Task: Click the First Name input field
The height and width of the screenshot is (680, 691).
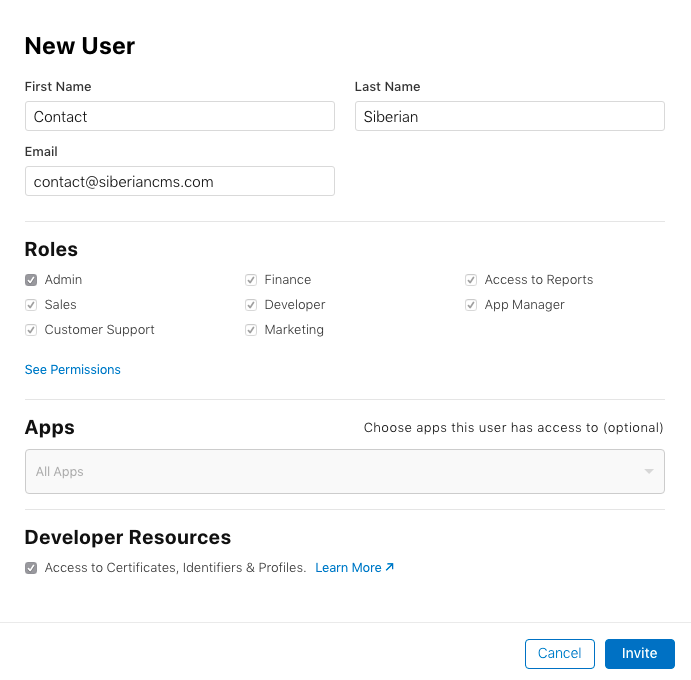Action: [x=180, y=116]
